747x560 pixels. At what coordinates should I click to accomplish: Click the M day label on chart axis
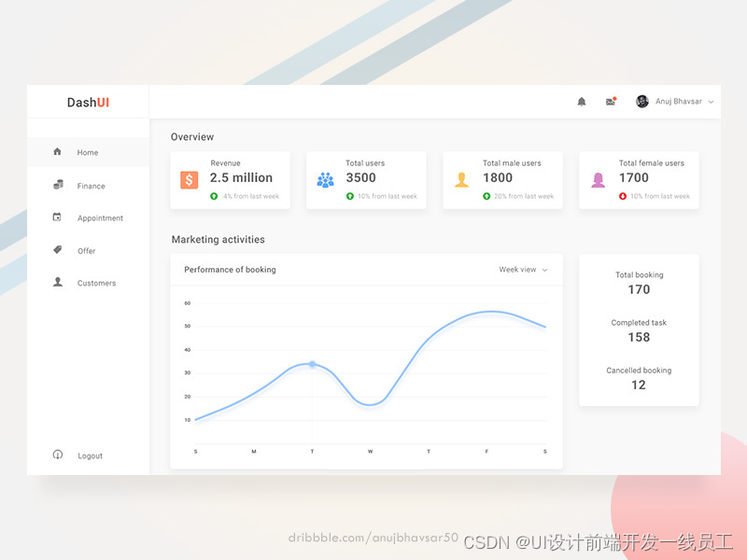(x=254, y=452)
